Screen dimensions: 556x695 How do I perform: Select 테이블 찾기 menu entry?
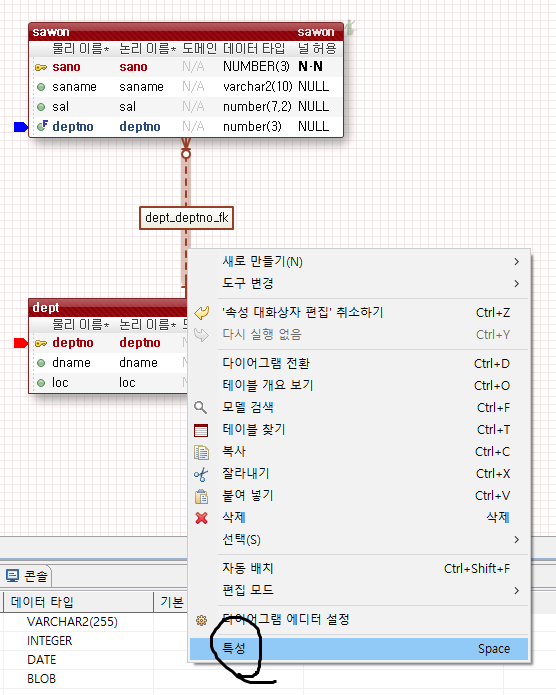(359, 429)
